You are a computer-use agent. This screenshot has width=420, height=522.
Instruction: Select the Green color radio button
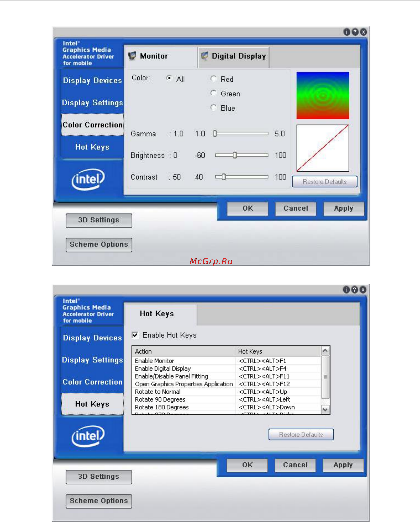[x=213, y=93]
